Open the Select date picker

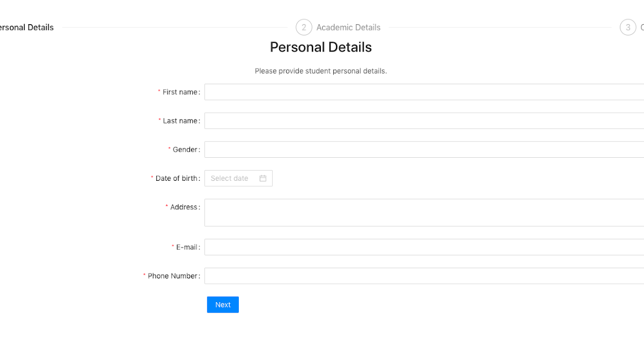pos(231,179)
